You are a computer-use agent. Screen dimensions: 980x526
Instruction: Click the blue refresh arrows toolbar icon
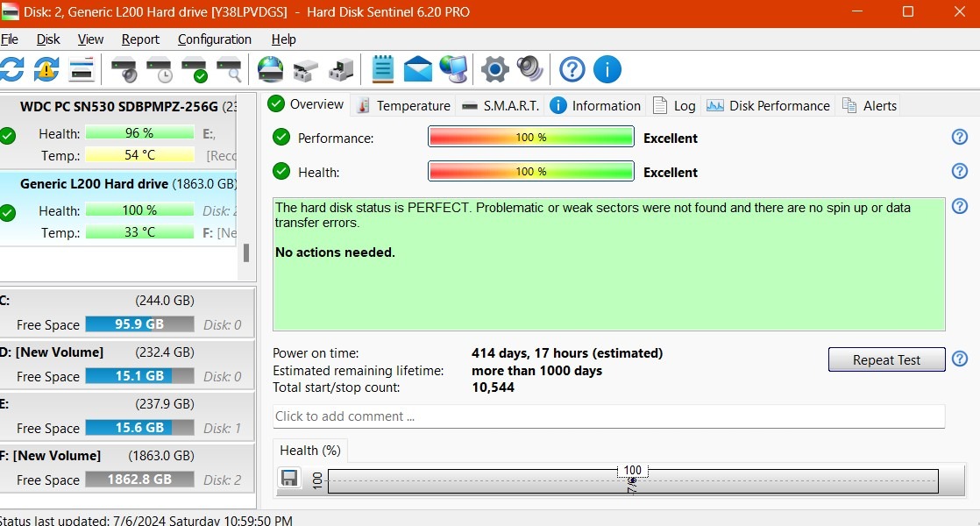click(x=11, y=69)
